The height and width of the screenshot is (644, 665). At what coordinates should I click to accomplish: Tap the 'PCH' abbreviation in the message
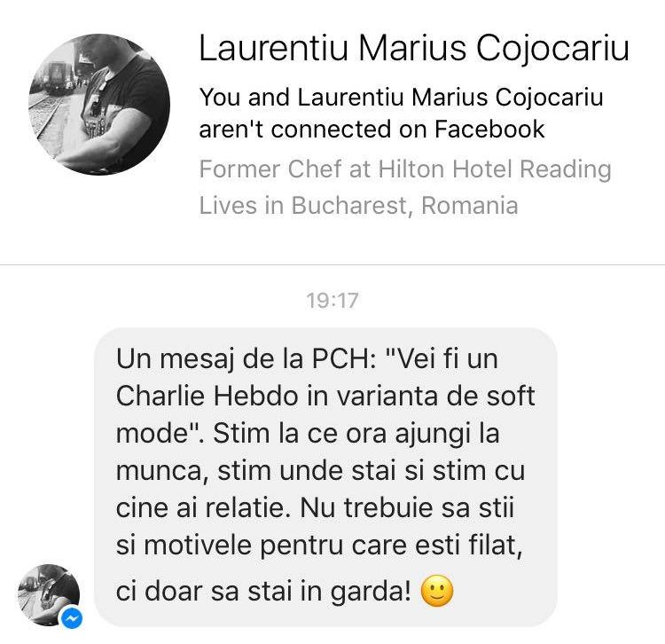coord(340,359)
